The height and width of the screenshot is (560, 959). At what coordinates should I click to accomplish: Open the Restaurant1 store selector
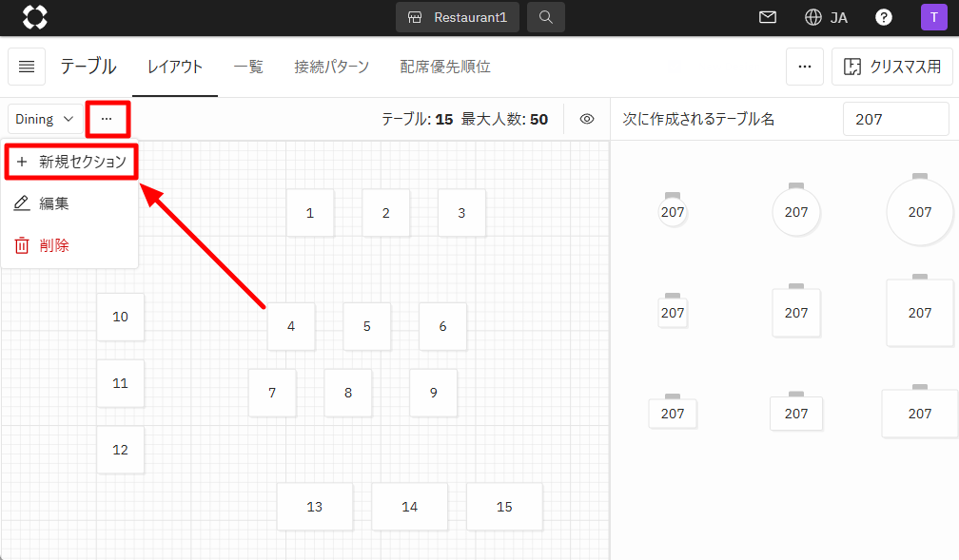point(458,17)
